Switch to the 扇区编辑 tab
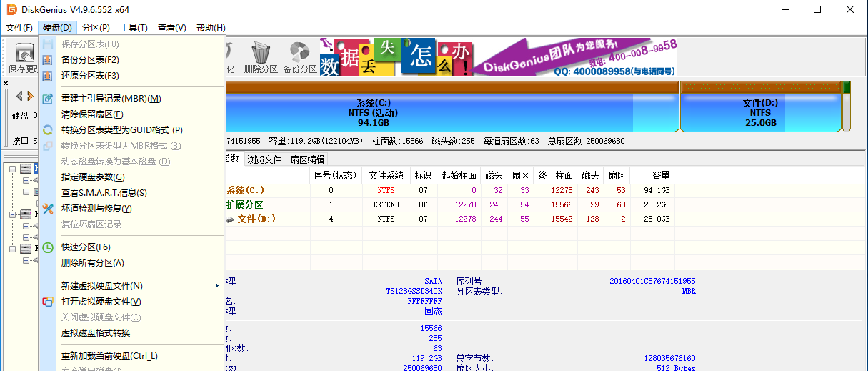The width and height of the screenshot is (868, 371). pos(307,159)
